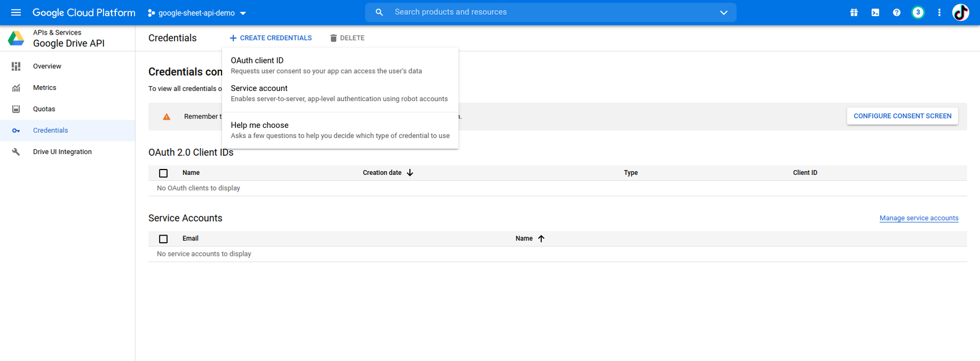
Task: Open Manage service accounts link
Action: (x=919, y=218)
